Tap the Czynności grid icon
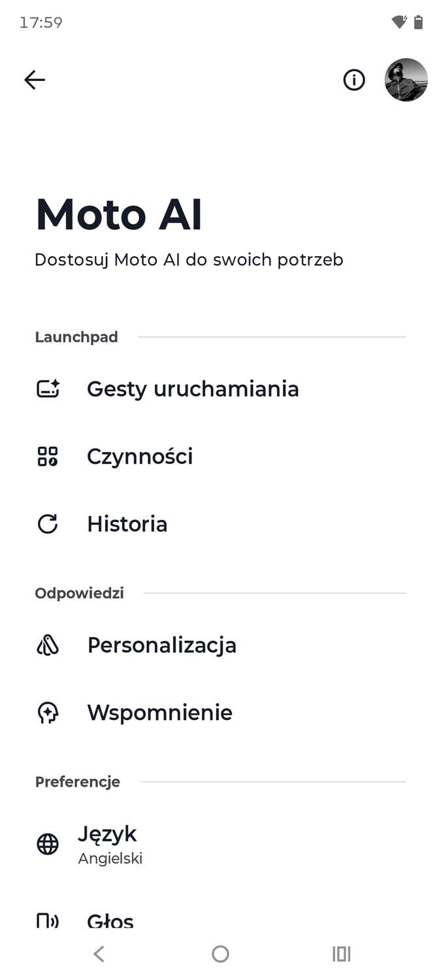The image size is (441, 980). click(x=48, y=456)
